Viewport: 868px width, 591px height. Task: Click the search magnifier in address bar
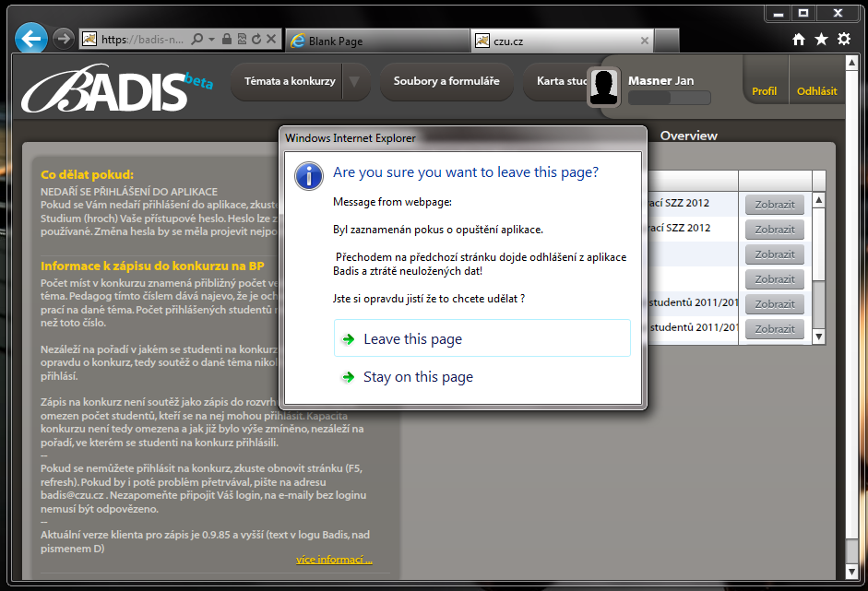coord(197,40)
